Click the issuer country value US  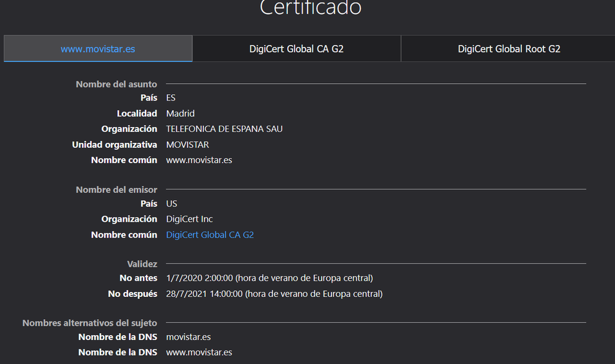[171, 204]
